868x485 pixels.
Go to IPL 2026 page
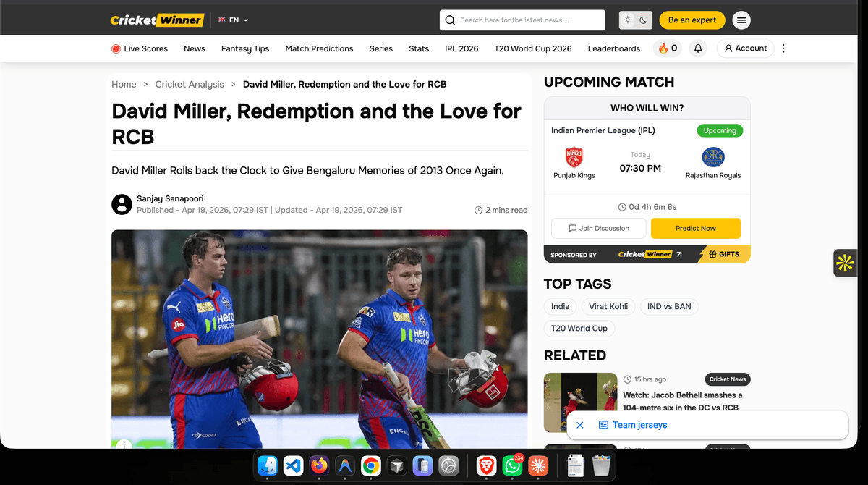tap(461, 48)
